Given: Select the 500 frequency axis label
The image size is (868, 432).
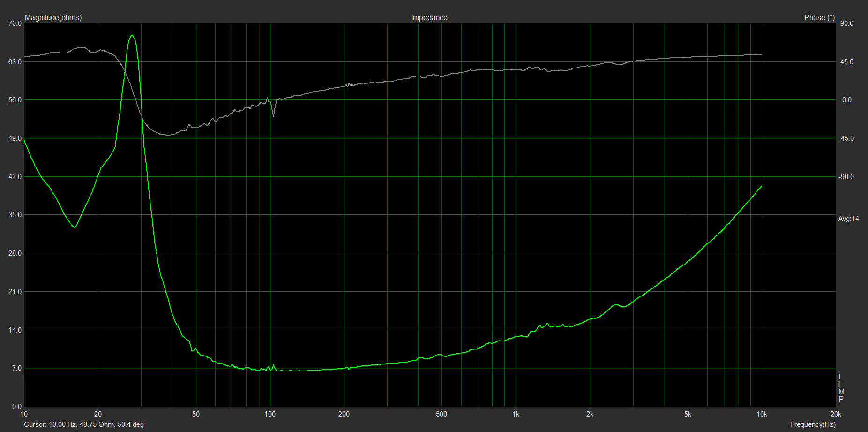Looking at the screenshot, I should (441, 414).
